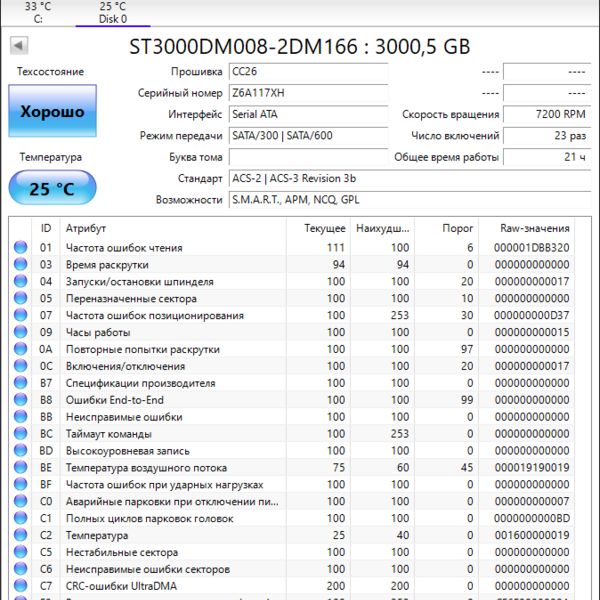Image resolution: width=600 pixels, height=600 pixels.
Task: Click the transfer mode field SATA/300 | SATA/600
Action: (308, 136)
